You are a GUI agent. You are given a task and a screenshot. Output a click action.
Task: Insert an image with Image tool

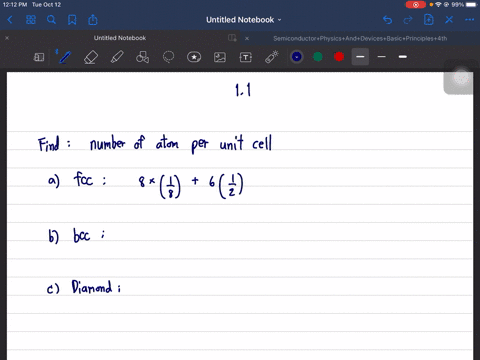pos(220,57)
